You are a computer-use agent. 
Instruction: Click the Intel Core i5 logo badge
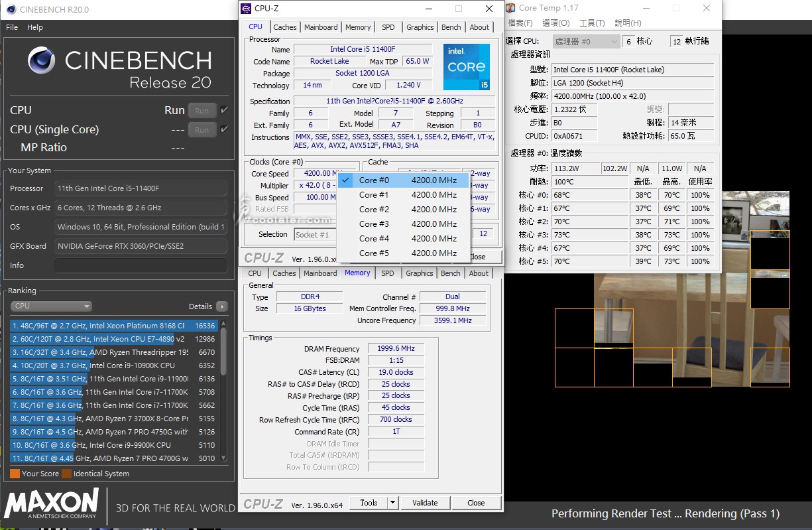coord(467,67)
